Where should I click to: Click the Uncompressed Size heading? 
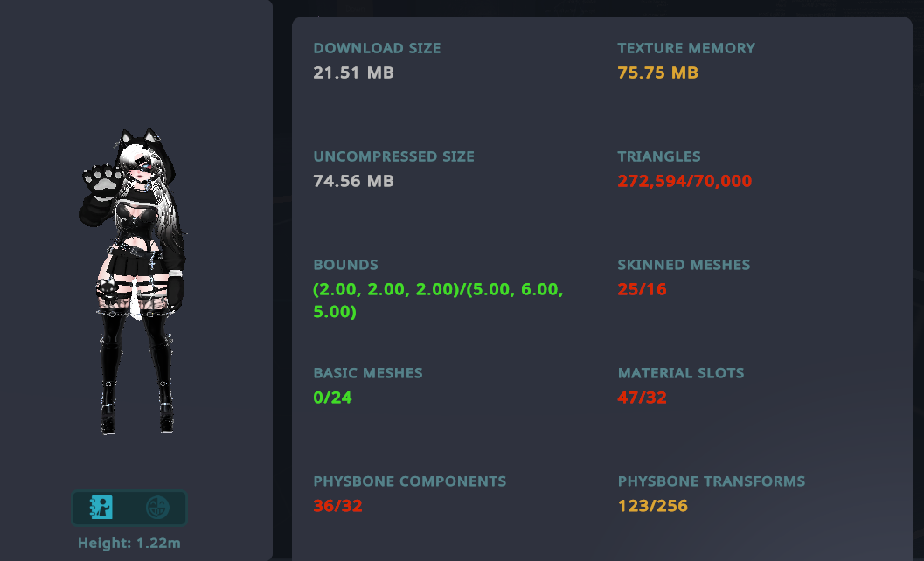(x=393, y=157)
